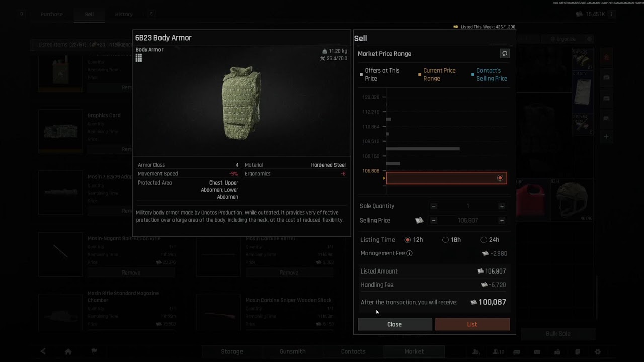Screen dimensions: 644x362
Task: Click the helmet item showing 40/40
Action: tap(572, 199)
